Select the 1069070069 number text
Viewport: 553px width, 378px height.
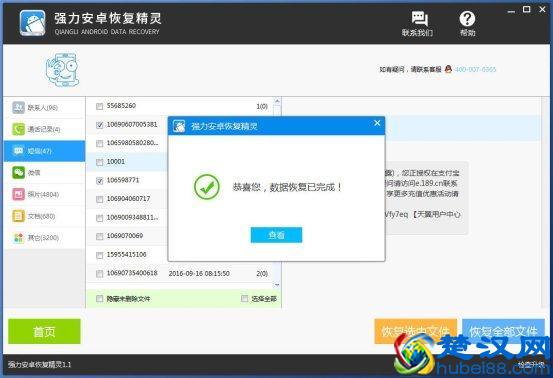click(125, 236)
